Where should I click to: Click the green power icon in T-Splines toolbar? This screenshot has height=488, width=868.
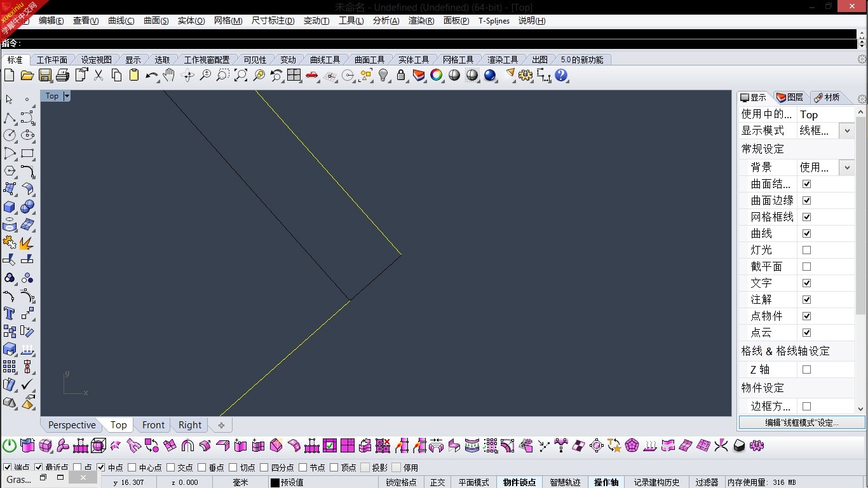coord(10,445)
